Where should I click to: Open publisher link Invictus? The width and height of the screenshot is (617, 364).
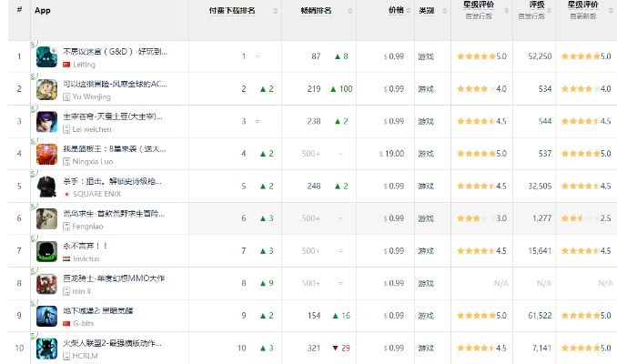pos(86,259)
